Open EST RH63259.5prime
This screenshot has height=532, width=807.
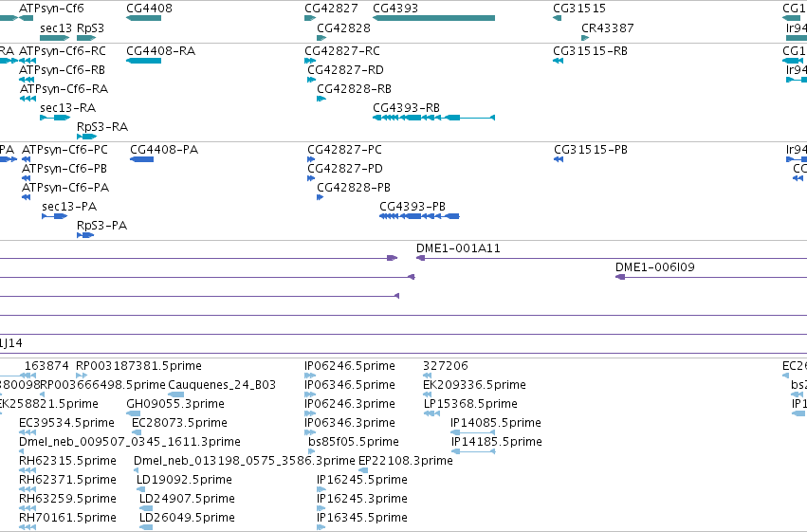67,499
